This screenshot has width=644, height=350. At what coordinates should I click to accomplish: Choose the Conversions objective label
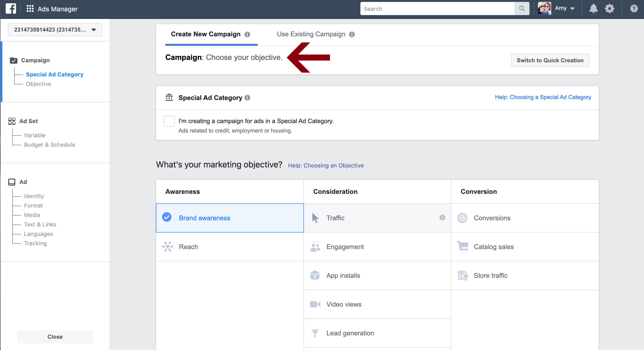492,218
